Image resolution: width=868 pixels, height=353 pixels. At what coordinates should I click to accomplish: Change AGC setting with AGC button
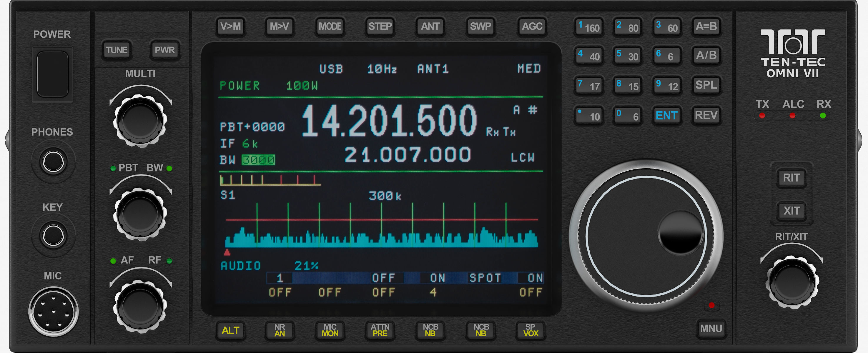[532, 26]
